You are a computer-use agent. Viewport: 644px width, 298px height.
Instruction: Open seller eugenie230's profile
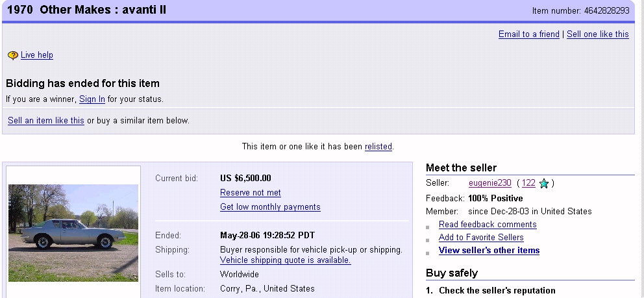tap(490, 183)
